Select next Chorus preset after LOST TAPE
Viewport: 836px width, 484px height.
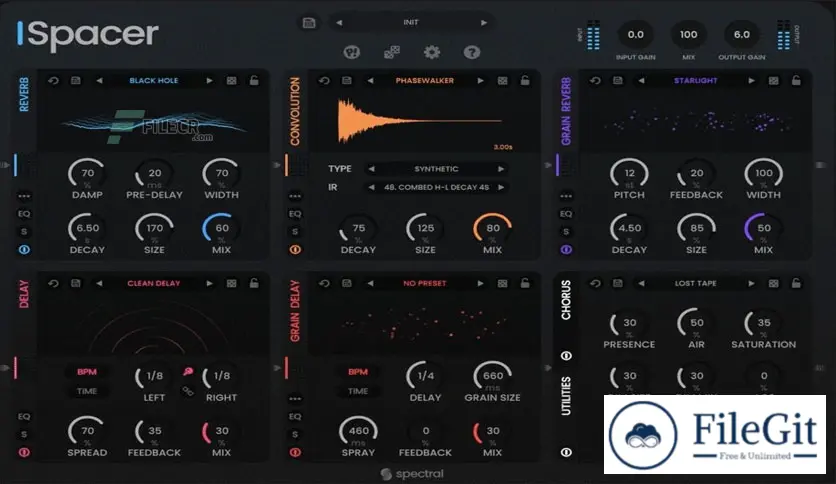click(751, 284)
